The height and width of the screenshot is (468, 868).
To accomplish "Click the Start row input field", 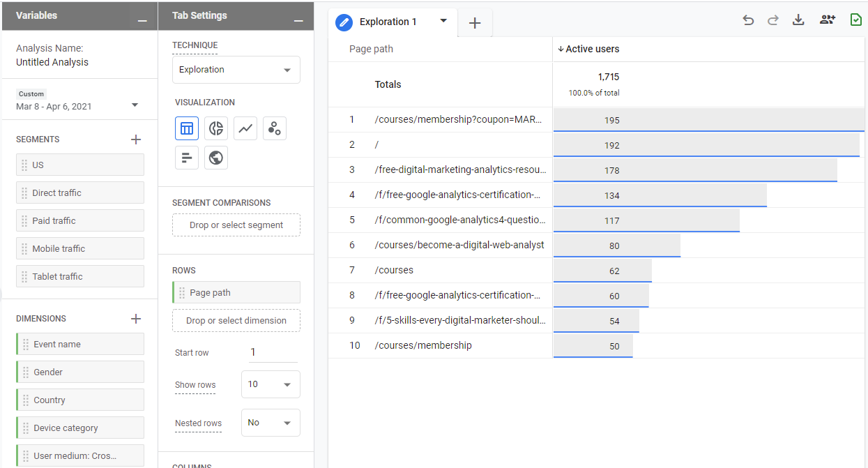I will pos(273,352).
